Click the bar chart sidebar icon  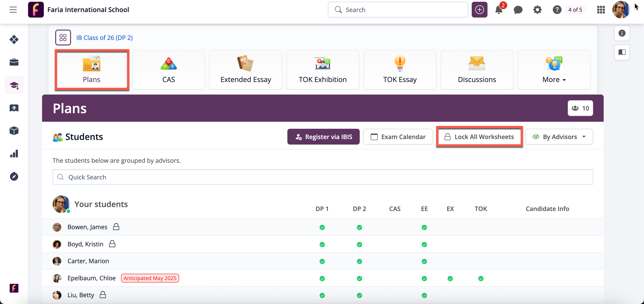[x=14, y=154]
